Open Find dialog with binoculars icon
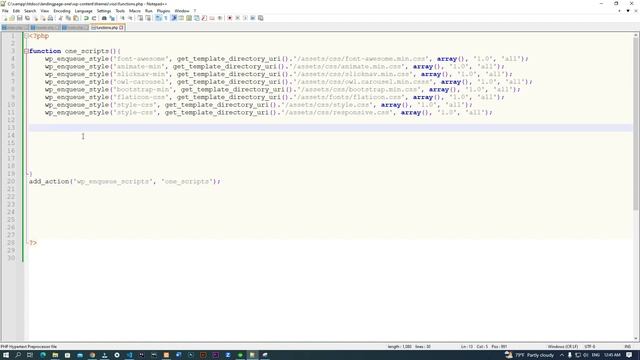The height and width of the screenshot is (360, 640). (104, 18)
